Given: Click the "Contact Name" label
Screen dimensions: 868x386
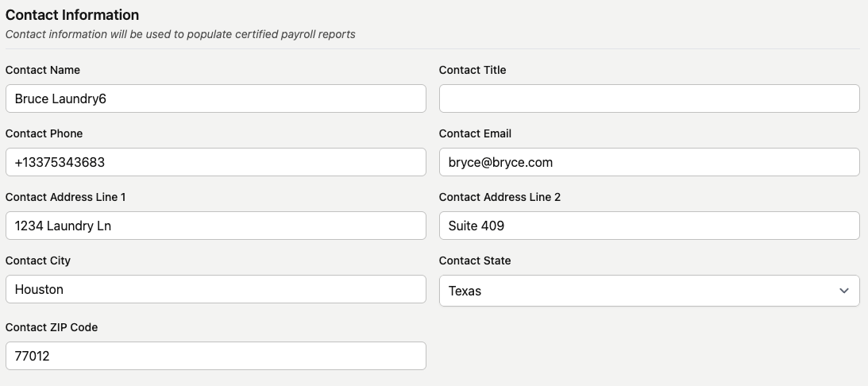Looking at the screenshot, I should (43, 70).
